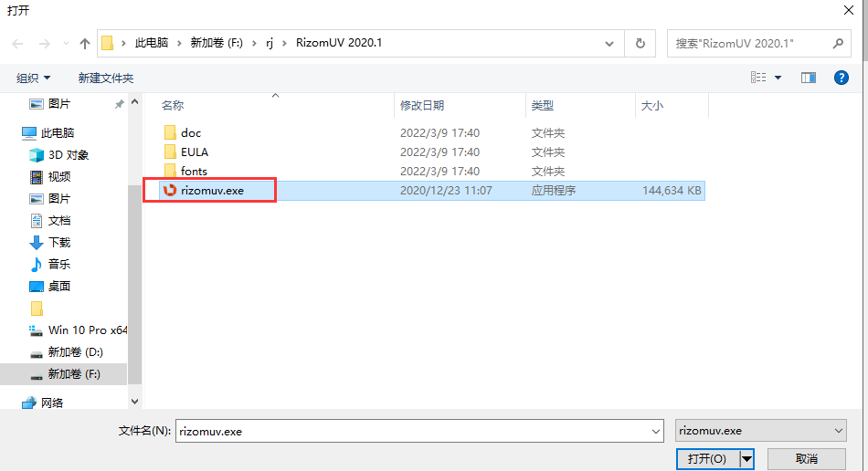The image size is (868, 471).
Task: Click the rj breadcrumb segment
Action: [x=270, y=43]
